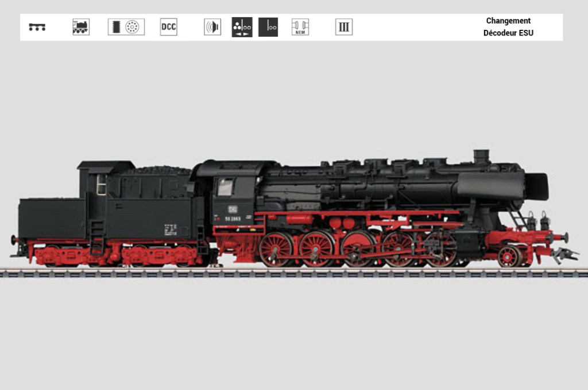This screenshot has height=390, width=588.
Task: Click the Changement Décodeur ESU text
Action: coord(508,27)
